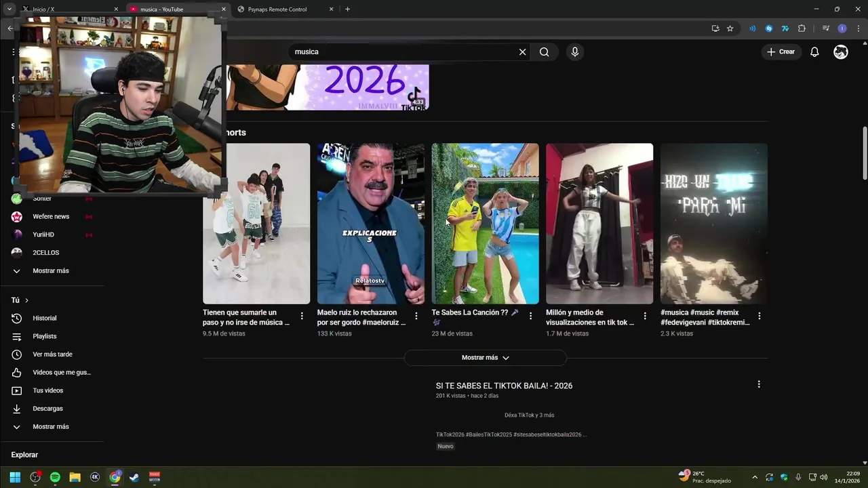
Task: Open options for 'SI TE SABES EL TIKTOK BAILA!' video
Action: click(x=759, y=384)
